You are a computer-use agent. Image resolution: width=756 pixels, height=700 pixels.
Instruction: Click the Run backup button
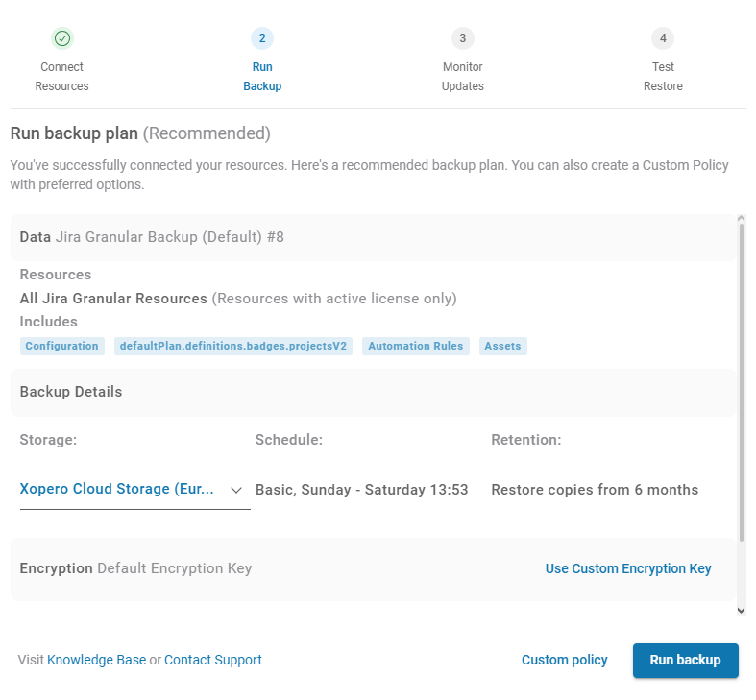[x=685, y=661]
